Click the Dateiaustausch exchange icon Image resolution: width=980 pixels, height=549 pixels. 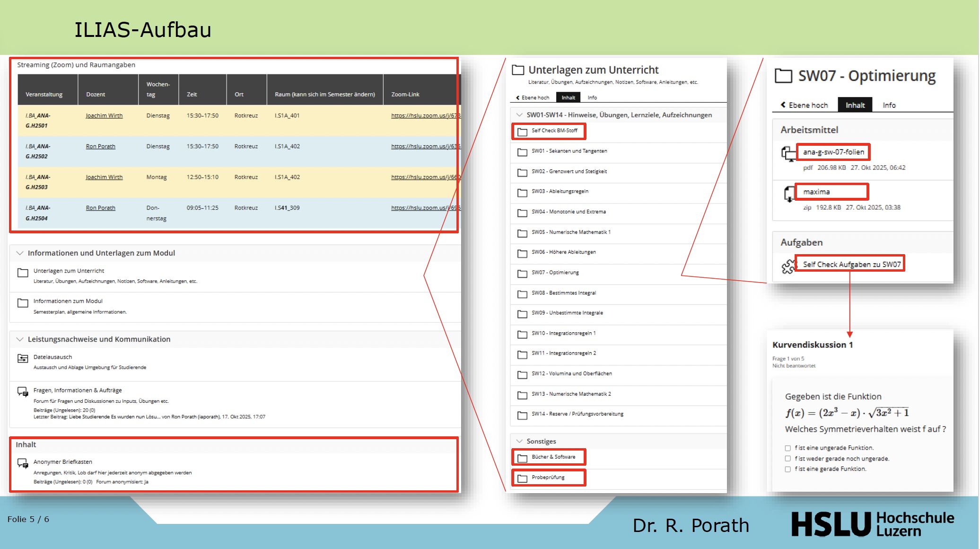22,359
